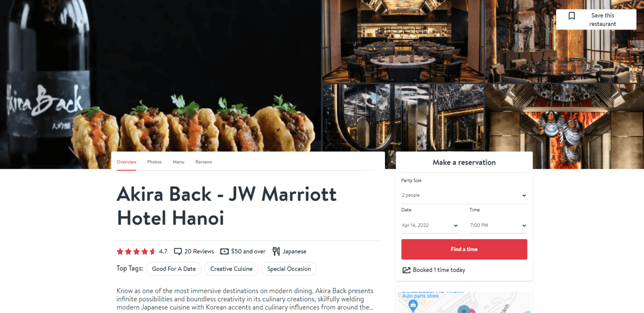Select the Good For A Date tag
This screenshot has width=644, height=313.
tap(174, 269)
